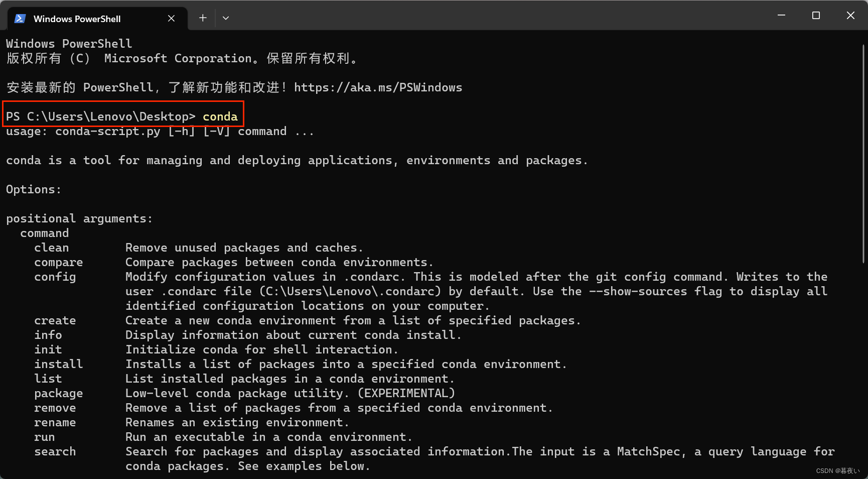Click the '--show-sources' flag text
The width and height of the screenshot is (868, 479).
[x=638, y=291]
